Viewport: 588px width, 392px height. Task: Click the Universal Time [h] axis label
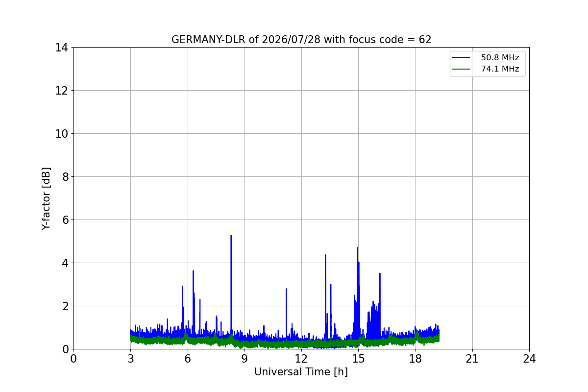tap(301, 372)
